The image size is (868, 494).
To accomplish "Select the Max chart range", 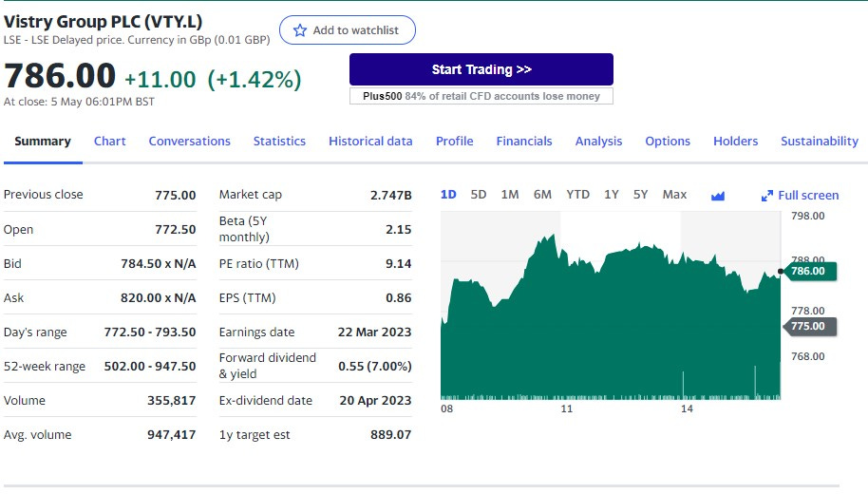I will [x=674, y=195].
